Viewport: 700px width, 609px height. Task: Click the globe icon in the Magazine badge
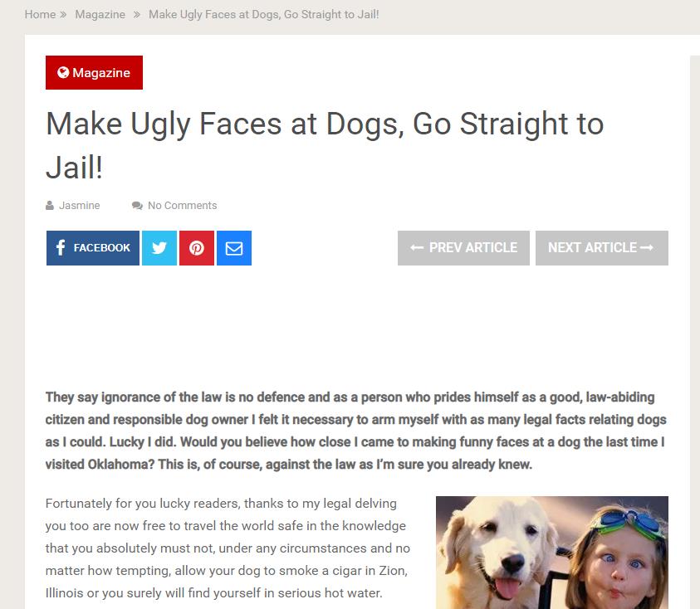63,72
